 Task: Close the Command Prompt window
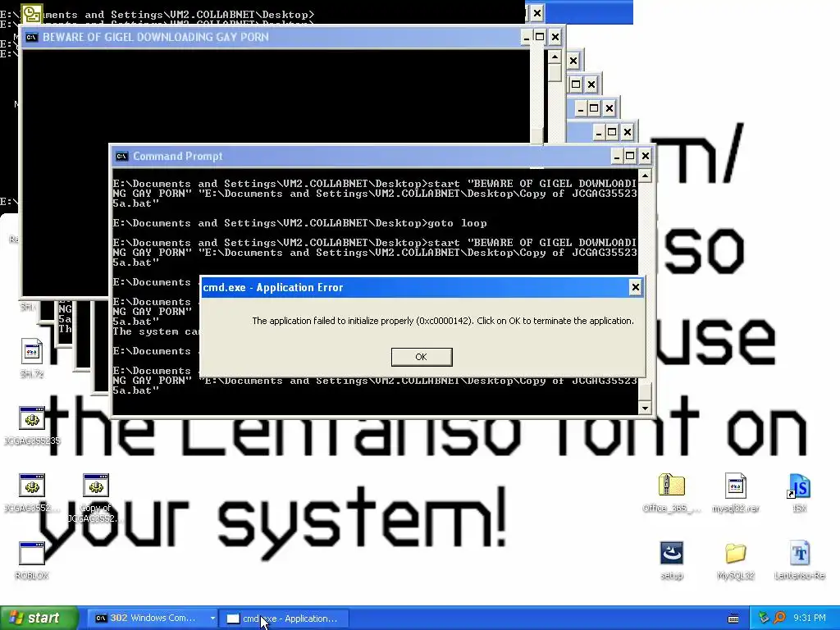coord(646,157)
